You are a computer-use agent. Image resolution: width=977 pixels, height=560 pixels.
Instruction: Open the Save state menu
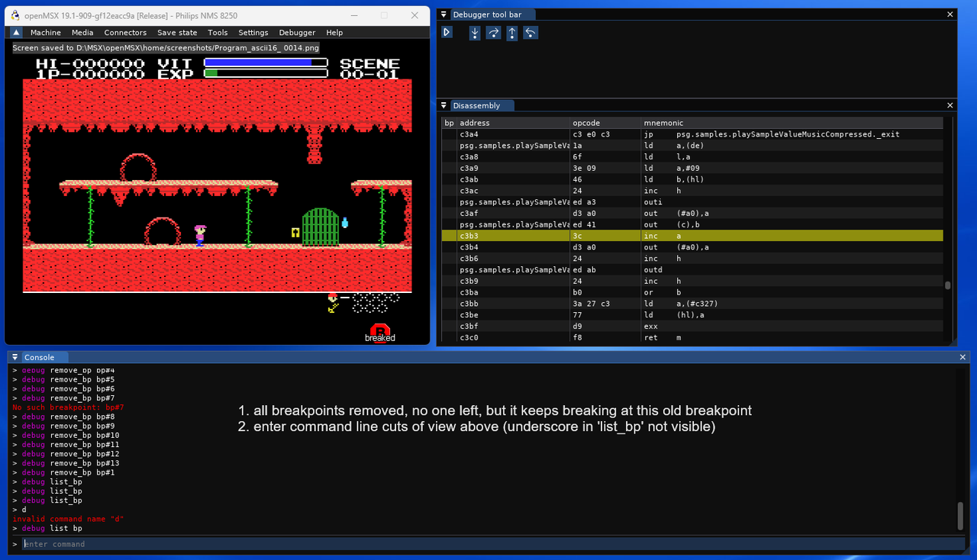click(x=177, y=33)
